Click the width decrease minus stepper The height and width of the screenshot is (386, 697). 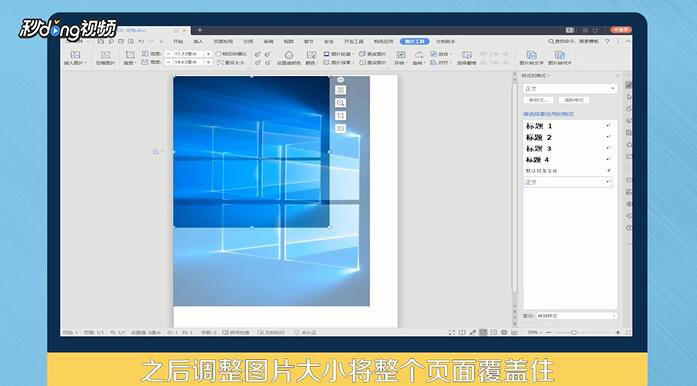(x=168, y=63)
